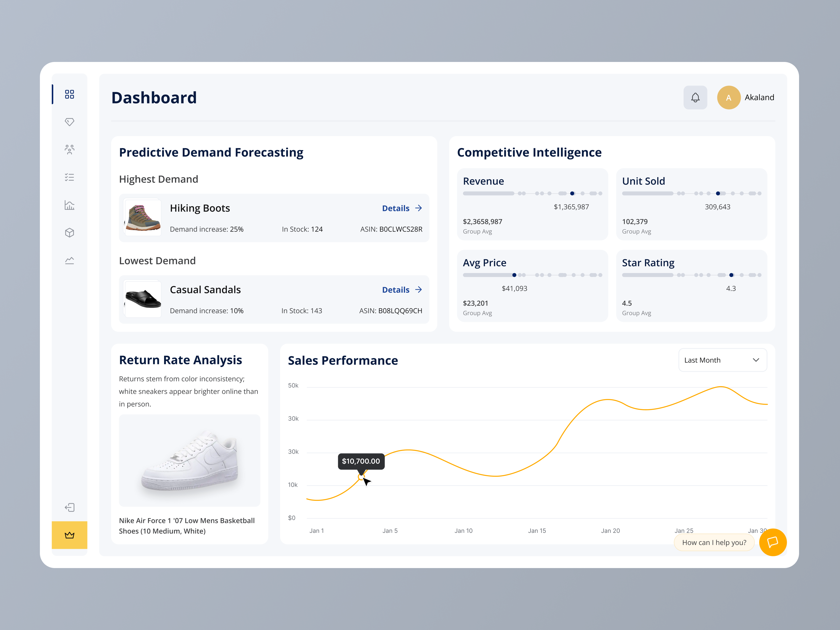Open the task checklist icon in sidebar
Image resolution: width=840 pixels, height=630 pixels.
(70, 177)
